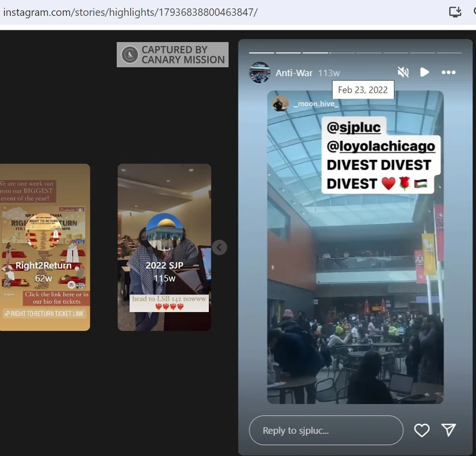
Task: Click the Anti-War highlight profile avatar
Action: coord(259,73)
